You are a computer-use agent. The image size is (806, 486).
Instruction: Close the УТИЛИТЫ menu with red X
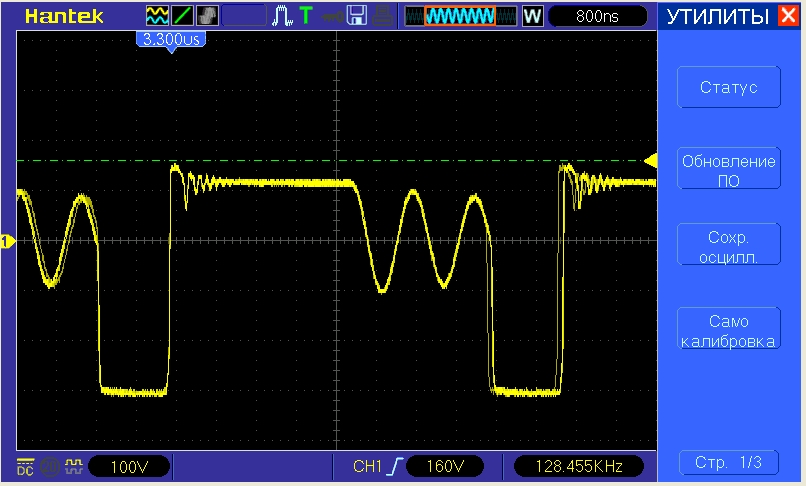(788, 16)
